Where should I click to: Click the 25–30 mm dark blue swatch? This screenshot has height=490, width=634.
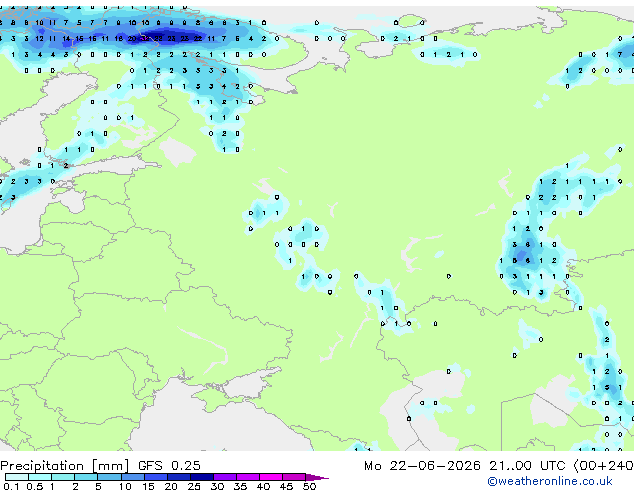201,477
